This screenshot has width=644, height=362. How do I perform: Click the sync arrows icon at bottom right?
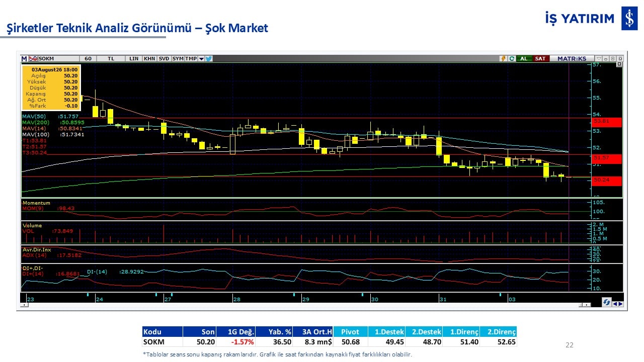tap(607, 302)
